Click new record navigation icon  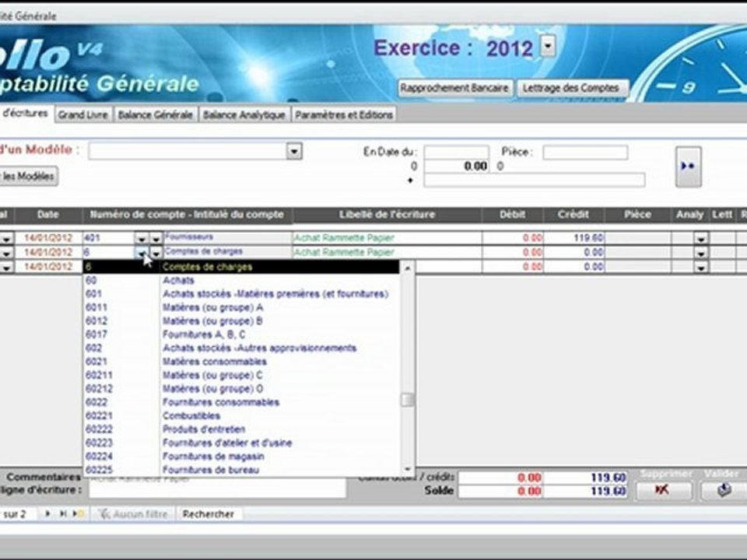pyautogui.click(x=78, y=514)
